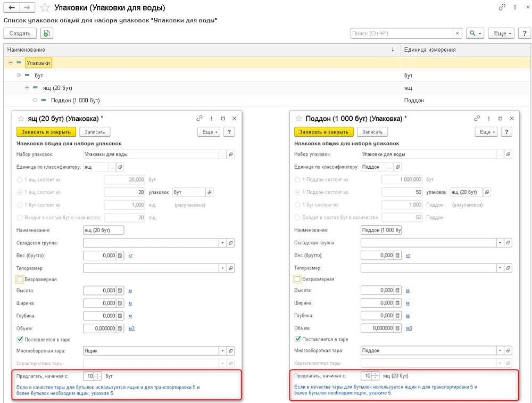Uncheck Поставляется в таре in Поддон form
Image resolution: width=532 pixels, height=403 pixels.
coord(297,339)
